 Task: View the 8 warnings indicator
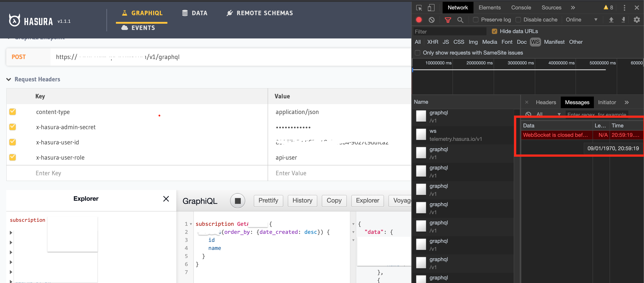pyautogui.click(x=608, y=8)
